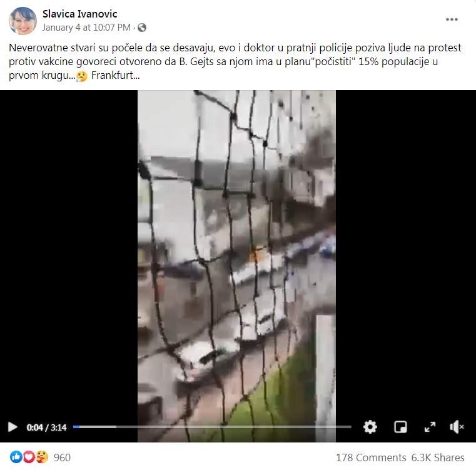
Task: Open the 960 reactions count
Action: (x=62, y=457)
